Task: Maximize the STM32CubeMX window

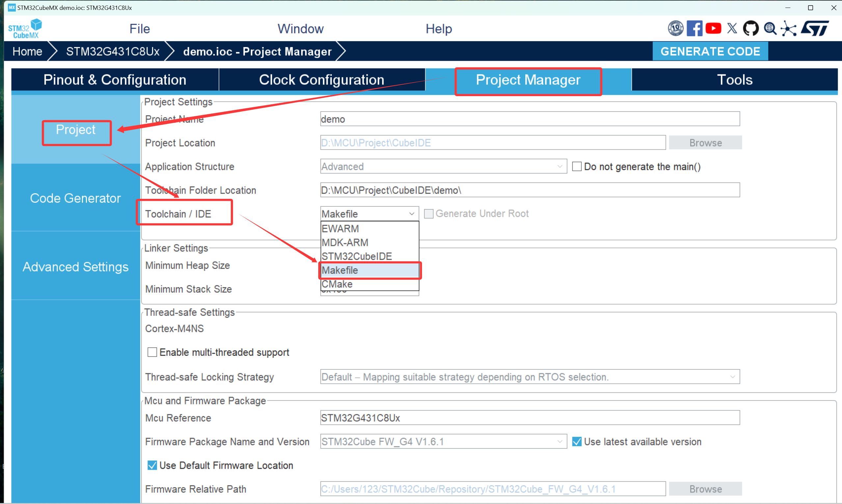Action: [x=810, y=8]
